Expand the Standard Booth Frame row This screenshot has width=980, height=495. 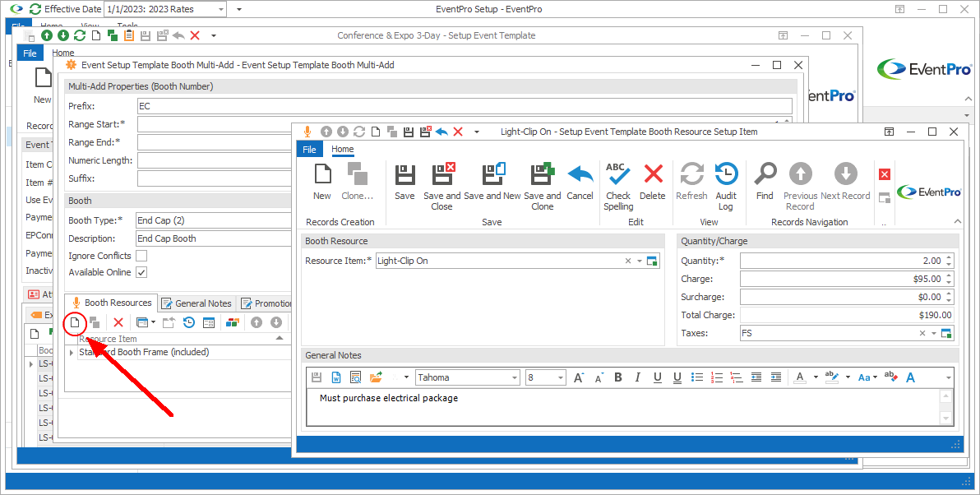pos(72,353)
